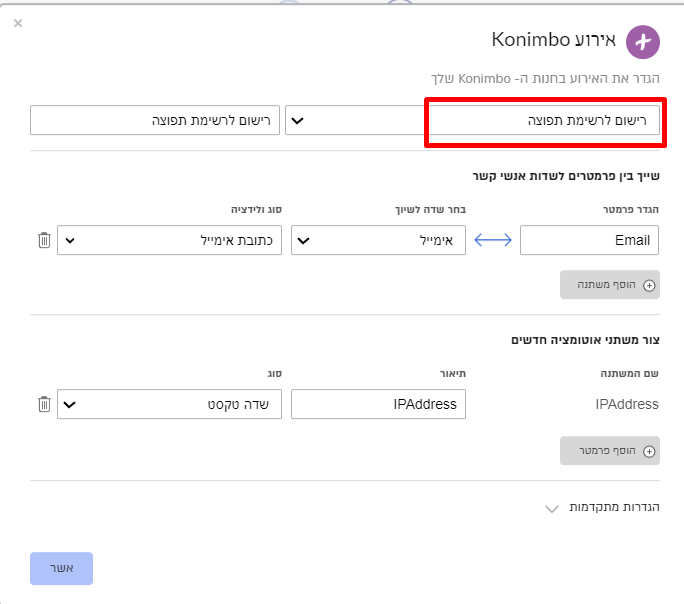Click the left event name field רישום לרשימת תפוצה
684x604 pixels.
[x=155, y=120]
